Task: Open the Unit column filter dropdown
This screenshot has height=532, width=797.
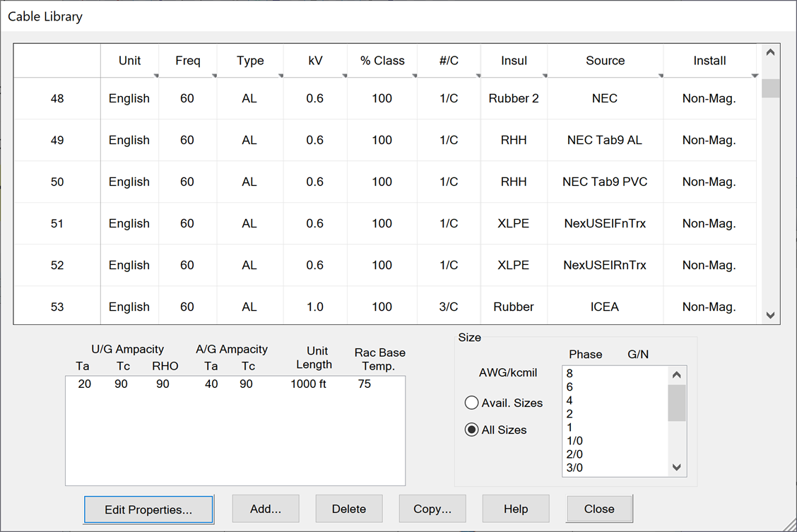Action: coord(155,75)
